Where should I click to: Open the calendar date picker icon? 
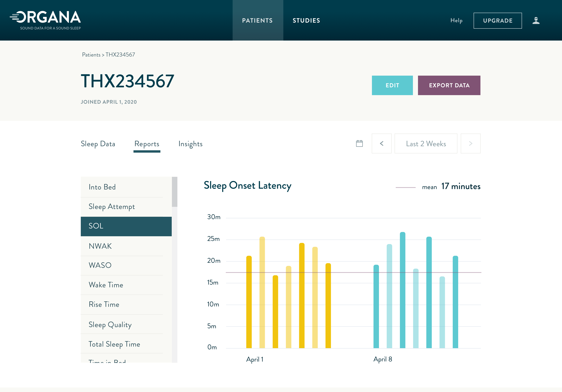click(x=359, y=143)
